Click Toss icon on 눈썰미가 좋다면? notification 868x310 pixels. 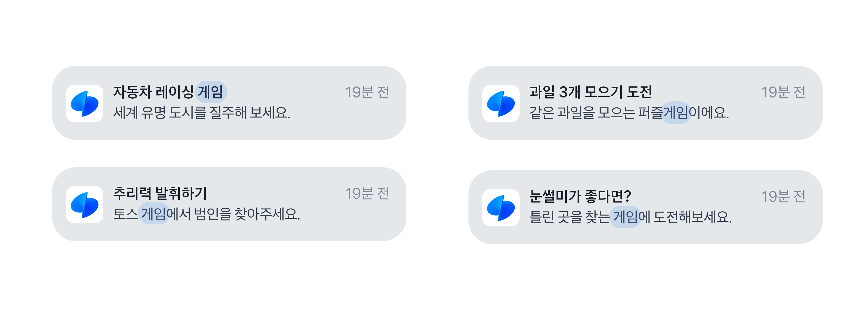[501, 208]
